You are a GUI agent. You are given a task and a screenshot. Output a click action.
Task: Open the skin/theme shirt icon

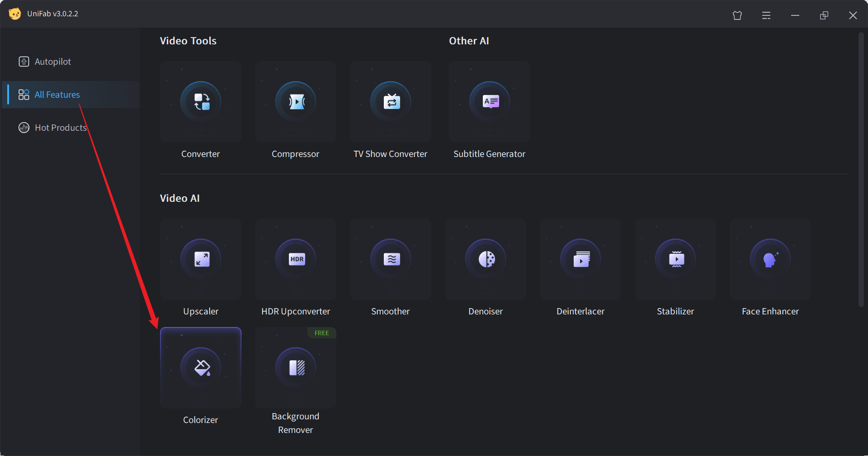(737, 15)
